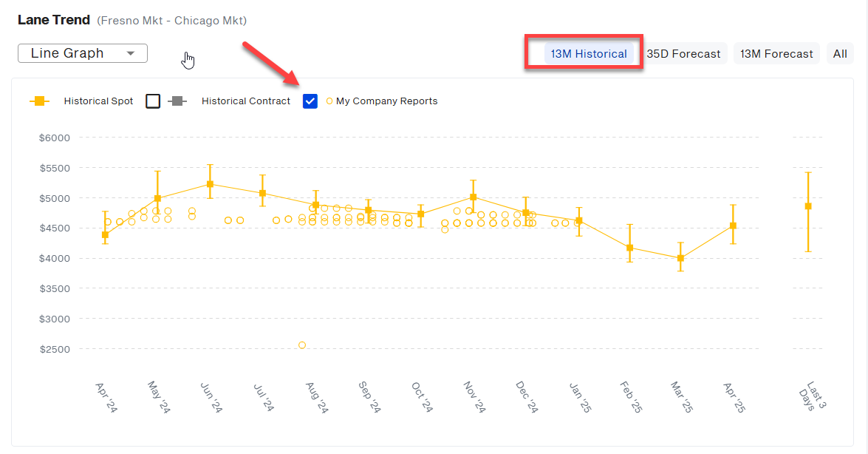Enable the Historical Contract checkbox

153,101
